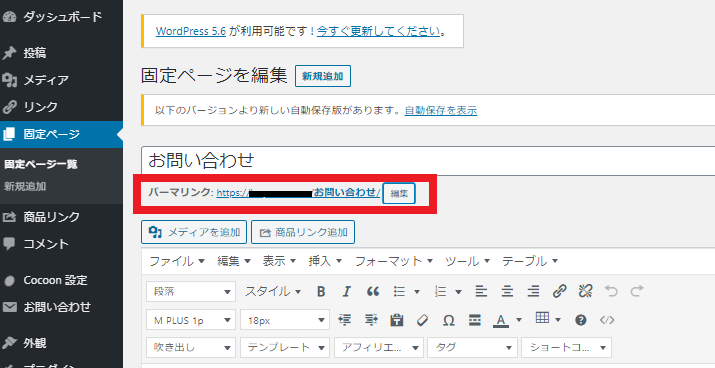The width and height of the screenshot is (715, 368).
Task: Toggle bold formatting in editor toolbar
Action: (x=321, y=291)
